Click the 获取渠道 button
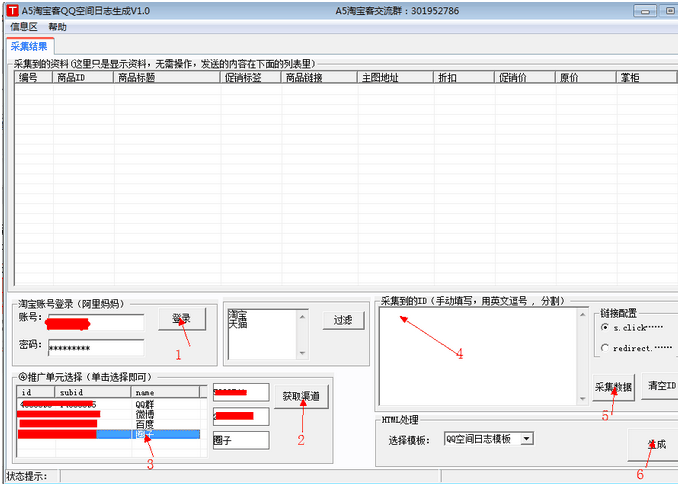 point(301,397)
